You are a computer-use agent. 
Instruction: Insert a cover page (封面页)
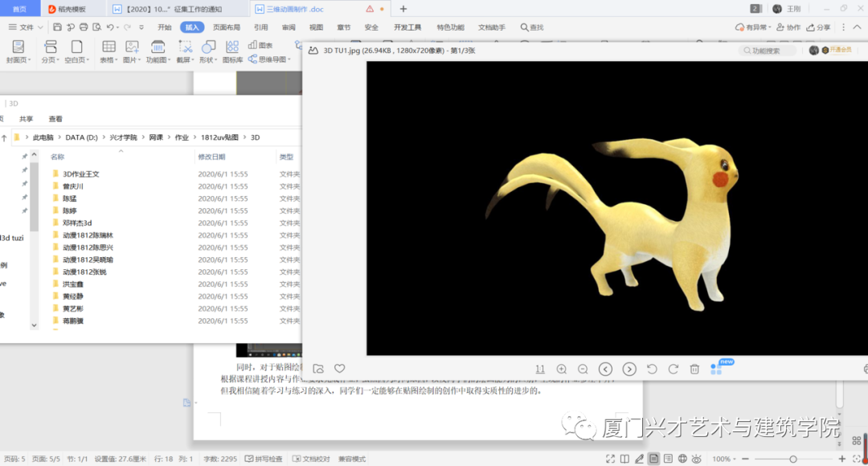[x=18, y=52]
